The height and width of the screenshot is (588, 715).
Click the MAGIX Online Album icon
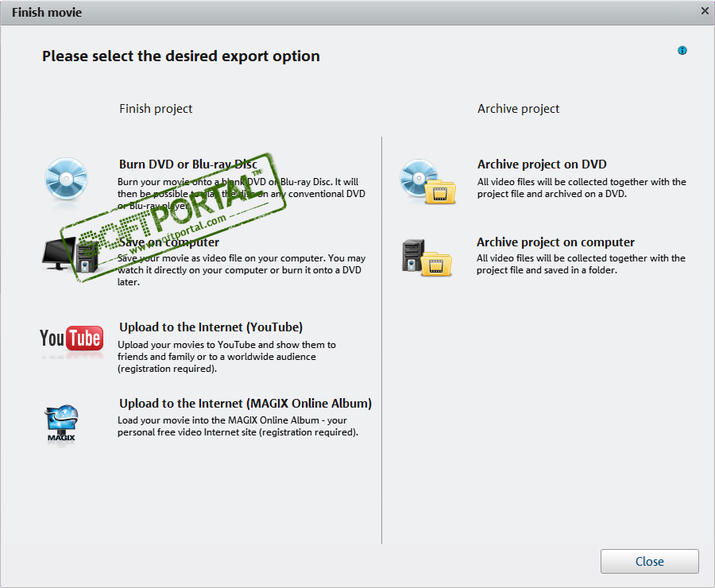61,424
